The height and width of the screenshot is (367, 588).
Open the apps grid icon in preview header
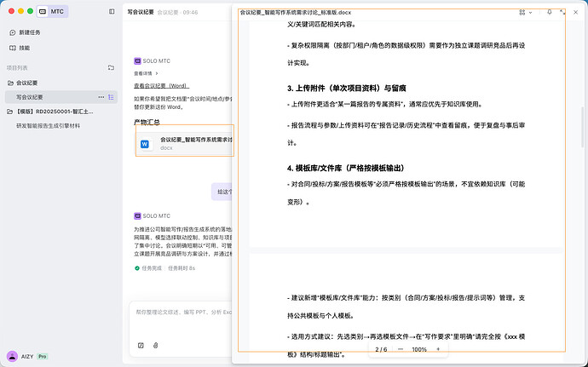point(522,13)
